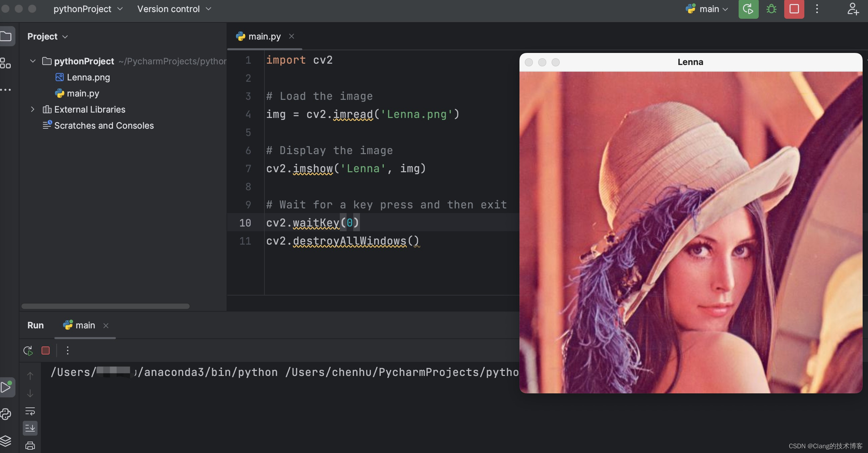Screen dimensions: 868x453
Task: Click the Print console output icon
Action: [30, 446]
